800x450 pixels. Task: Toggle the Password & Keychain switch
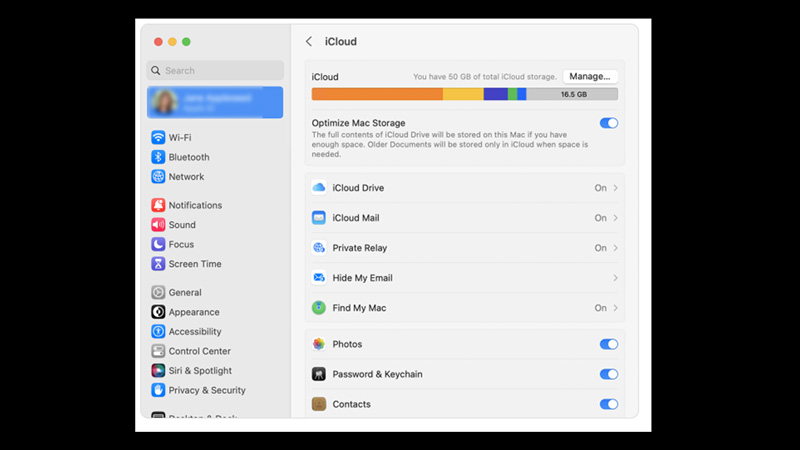[609, 374]
